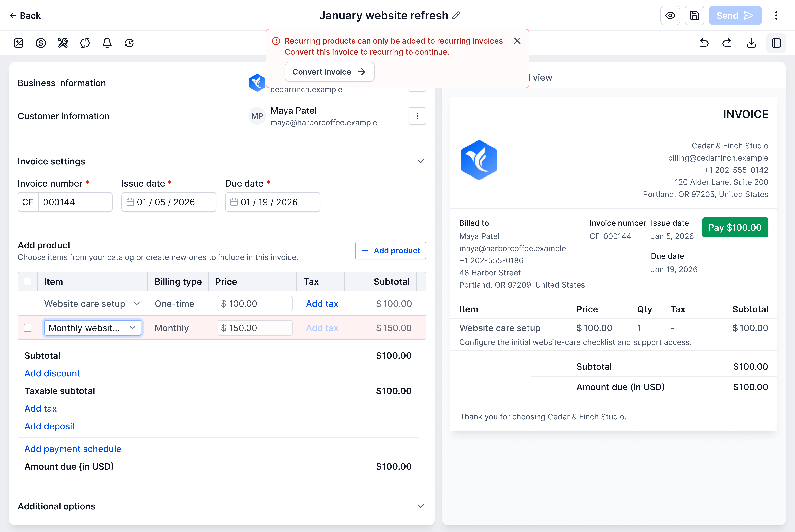Click the Pay $100.00 button in preview
This screenshot has width=795, height=532.
pyautogui.click(x=735, y=227)
